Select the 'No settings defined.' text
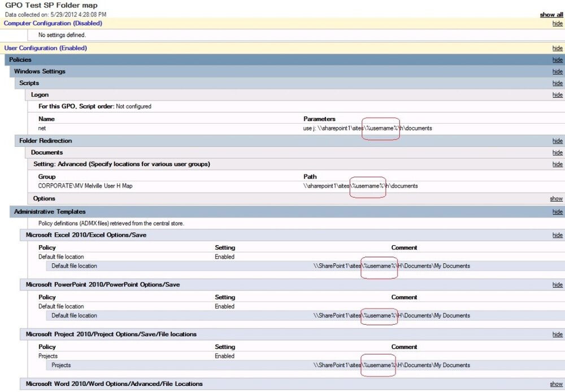Screen dimensions: 565x392 pos(62,35)
